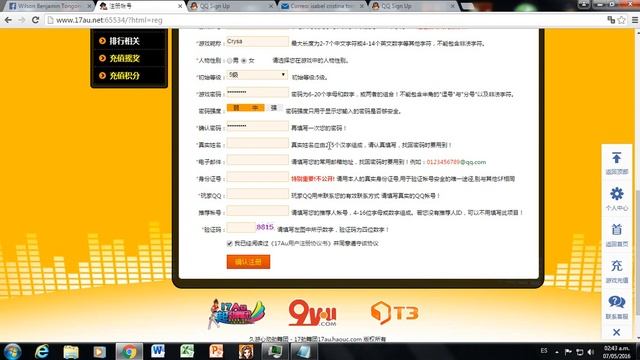Open the Chrome menu hamburger icon
This screenshot has width=640, height=360.
635,20
